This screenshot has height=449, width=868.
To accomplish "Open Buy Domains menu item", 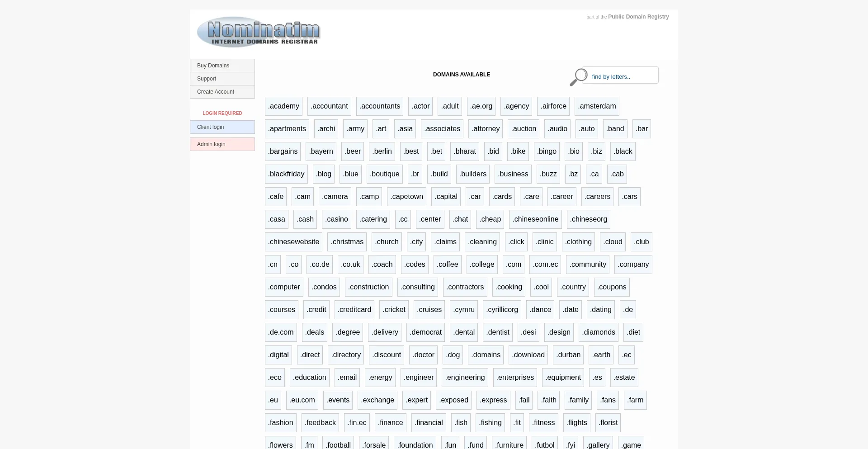I will pos(222,66).
